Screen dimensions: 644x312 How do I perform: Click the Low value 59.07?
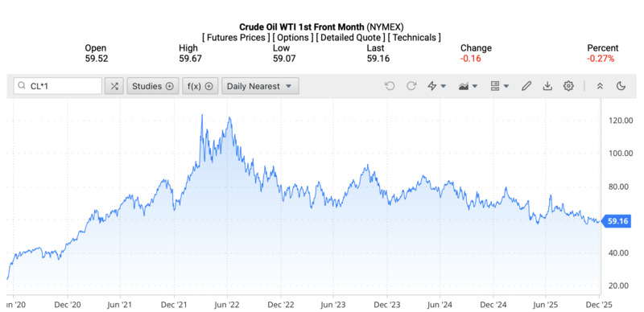[x=284, y=59]
